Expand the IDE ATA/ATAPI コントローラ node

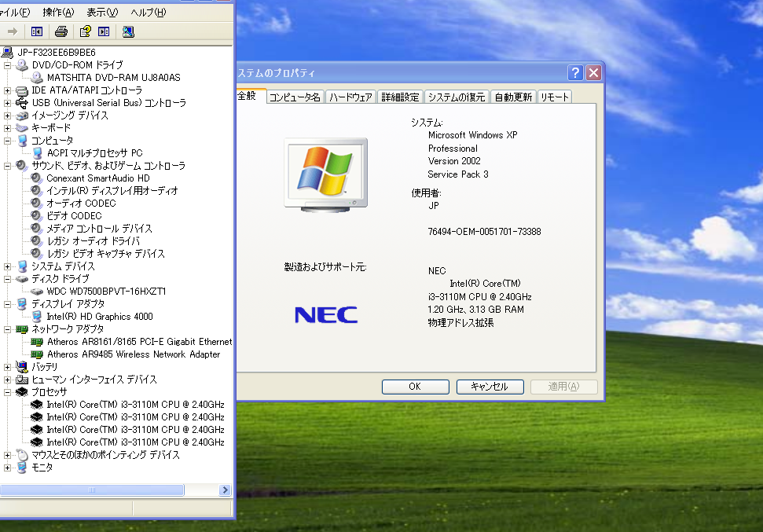click(7, 90)
